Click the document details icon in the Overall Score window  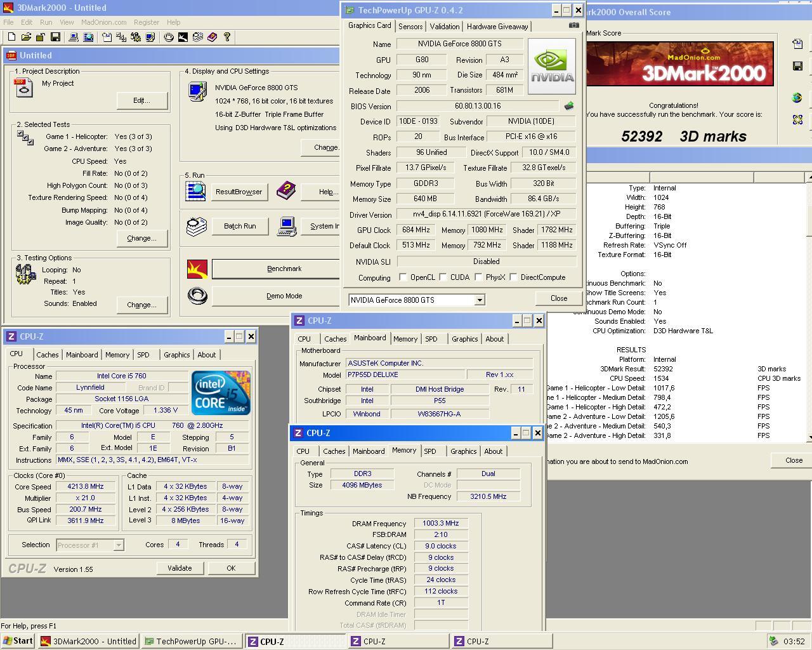(x=797, y=44)
